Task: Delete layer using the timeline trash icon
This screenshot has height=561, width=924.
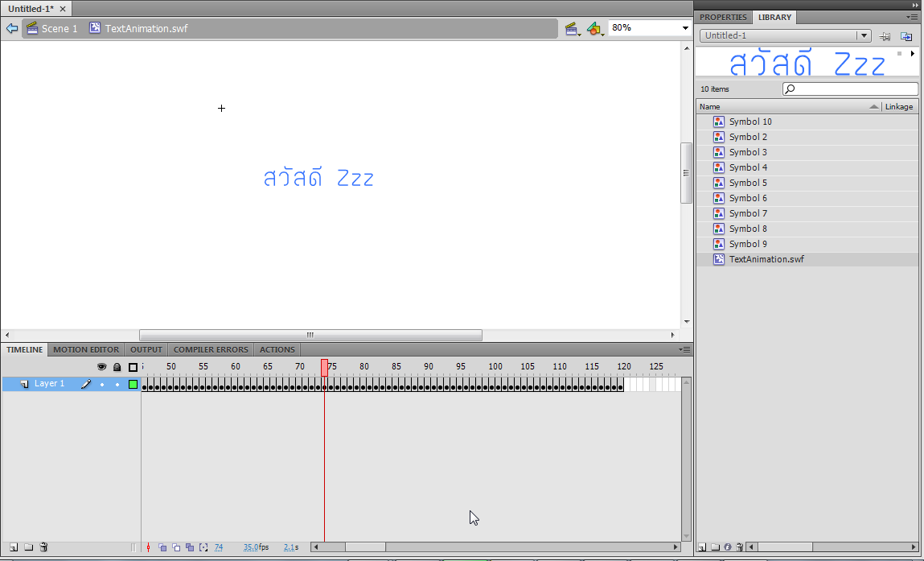Action: tap(43, 547)
